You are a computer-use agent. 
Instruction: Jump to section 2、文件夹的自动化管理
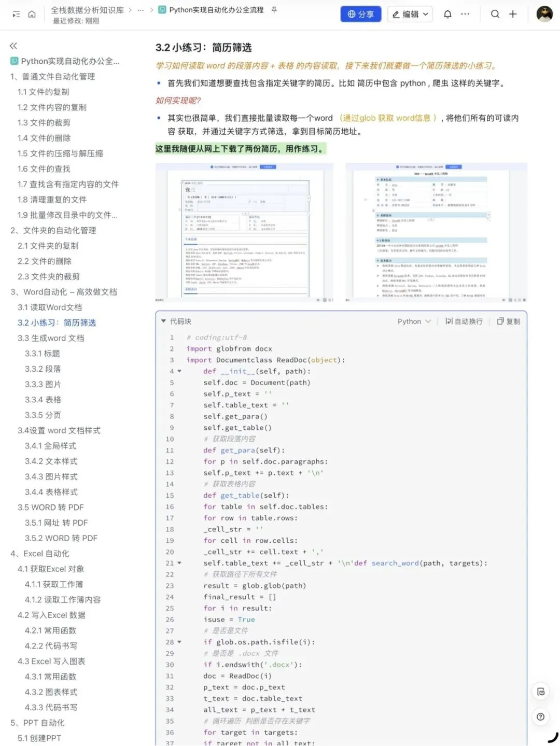click(53, 230)
